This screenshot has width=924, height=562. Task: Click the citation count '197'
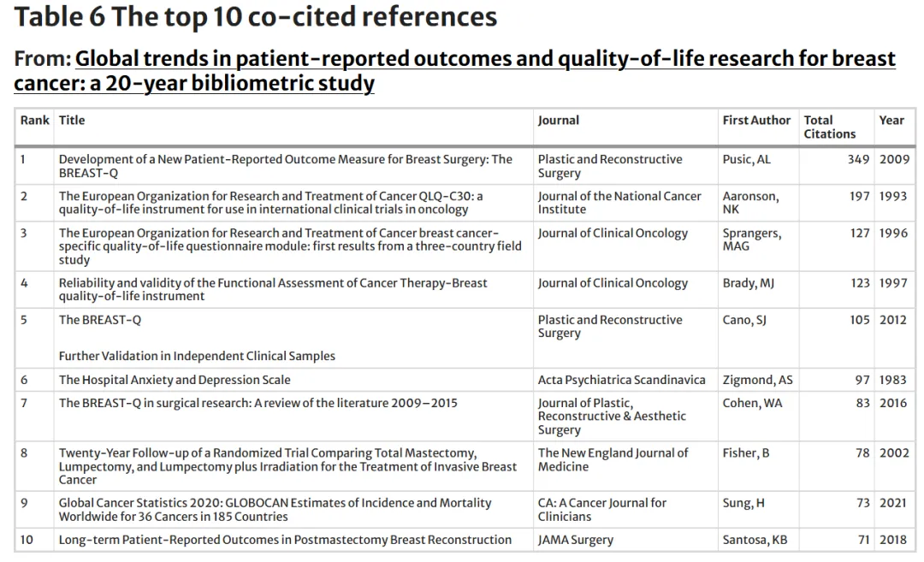click(x=859, y=196)
